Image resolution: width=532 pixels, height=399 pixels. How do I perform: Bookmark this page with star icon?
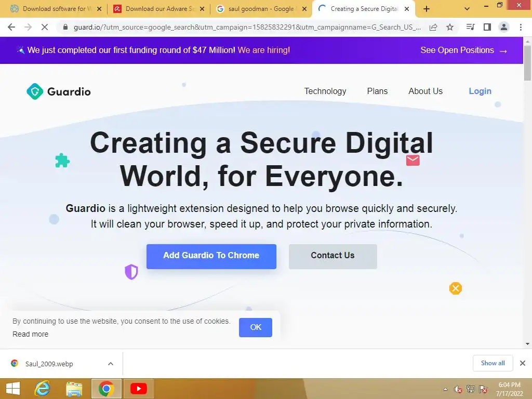click(450, 27)
